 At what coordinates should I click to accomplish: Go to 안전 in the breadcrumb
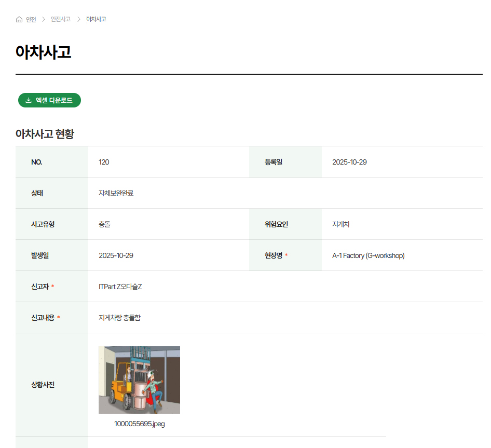pyautogui.click(x=31, y=19)
